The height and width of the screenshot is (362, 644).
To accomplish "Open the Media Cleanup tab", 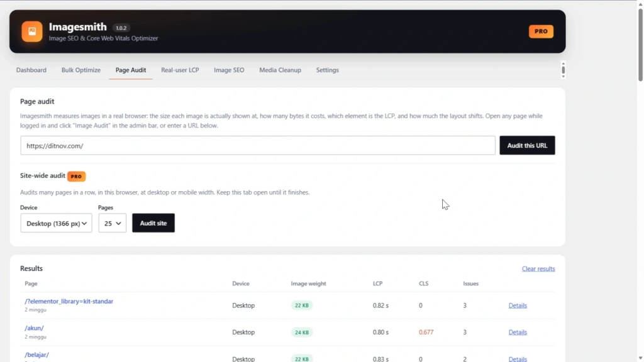I will pos(280,70).
